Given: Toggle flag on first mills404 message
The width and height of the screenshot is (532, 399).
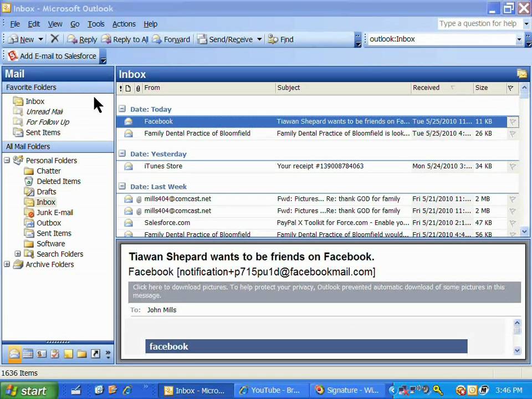Looking at the screenshot, I should (513, 199).
